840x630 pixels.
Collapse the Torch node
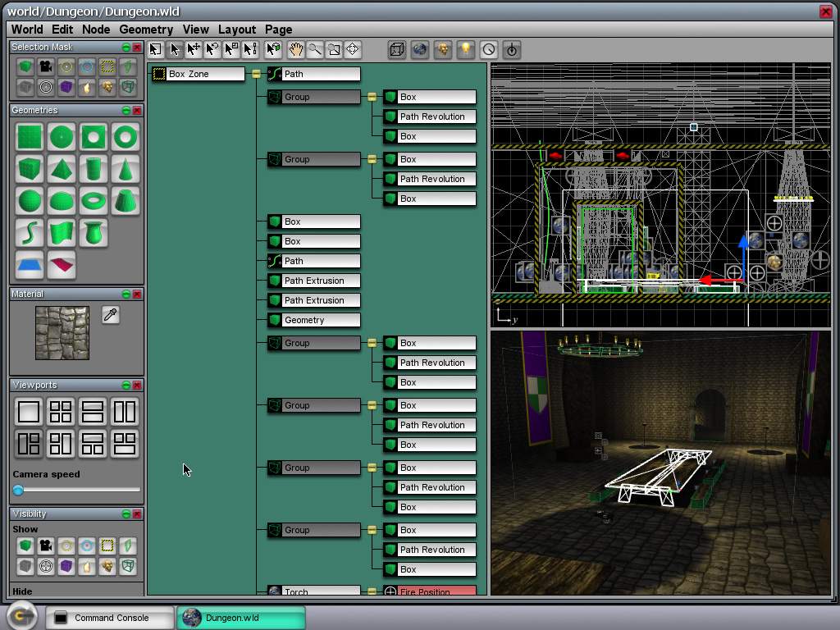pyautogui.click(x=372, y=591)
